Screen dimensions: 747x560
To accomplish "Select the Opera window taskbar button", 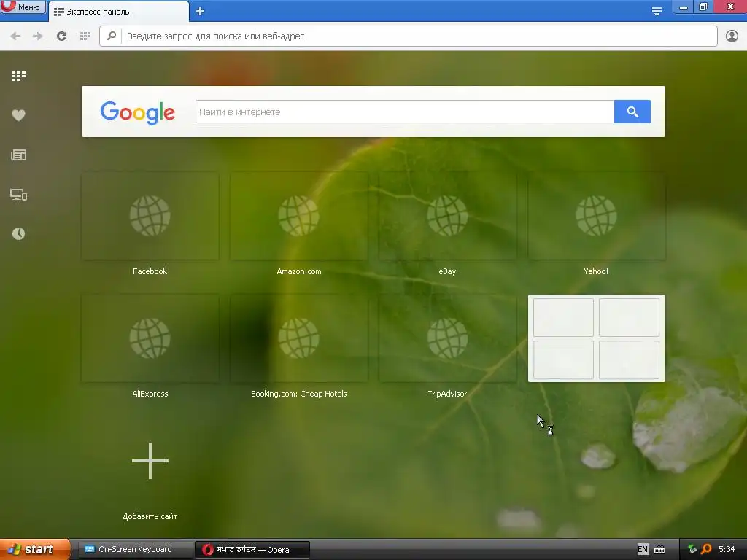I will coord(252,550).
